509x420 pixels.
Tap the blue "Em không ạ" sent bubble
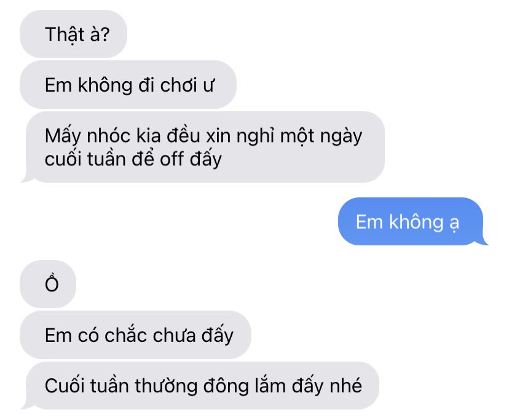point(413,221)
